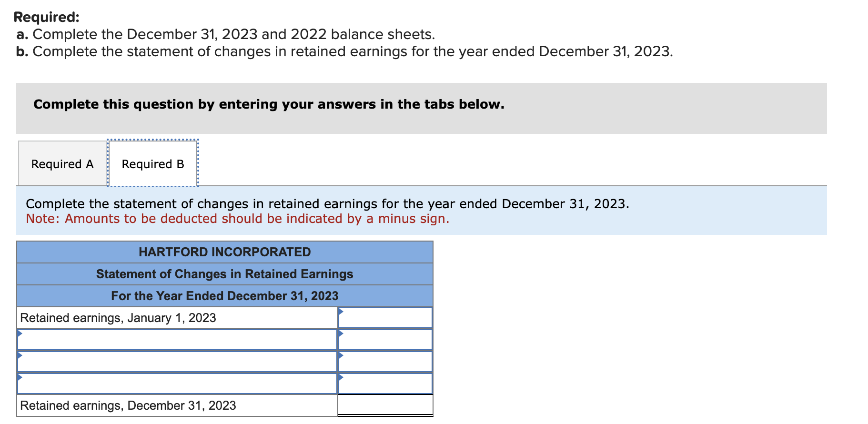The image size is (868, 424).
Task: Select the Statement of Changes in Retained Earnings header
Action: tap(224, 274)
